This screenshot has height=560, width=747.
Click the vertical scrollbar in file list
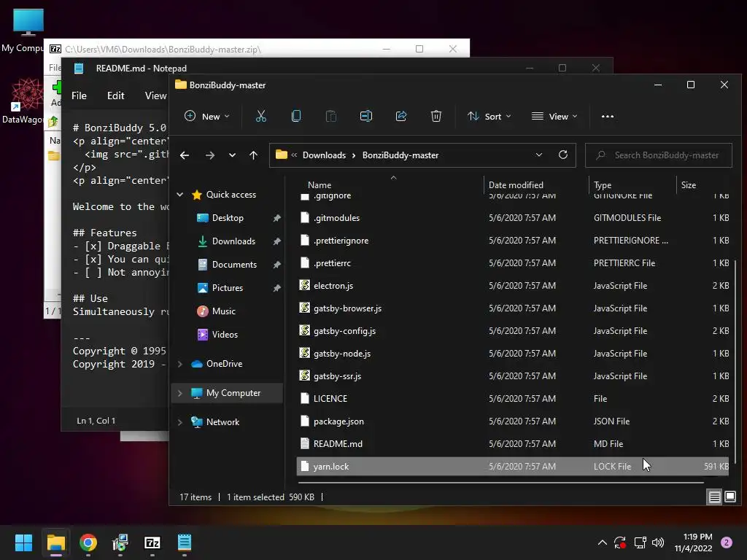tap(735, 362)
